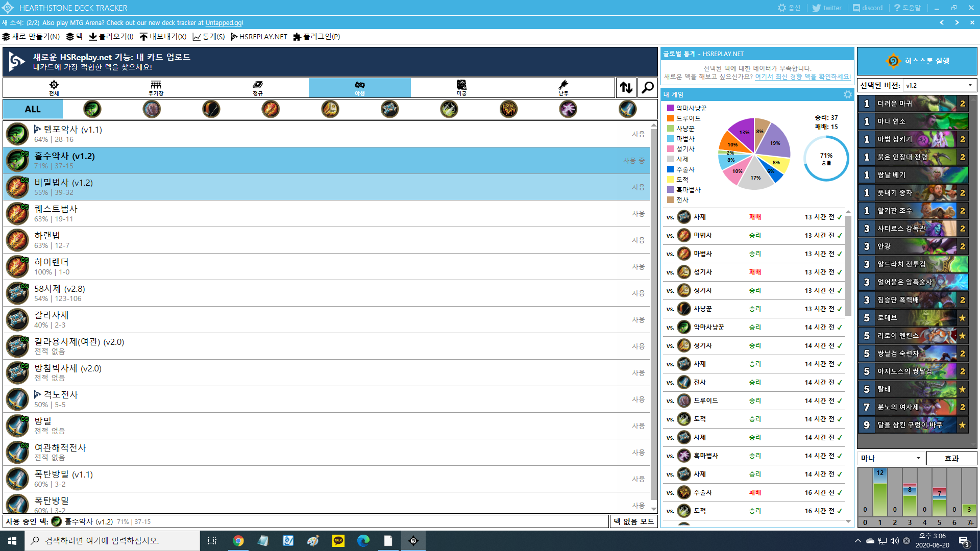Open HSREPLAY.NET menu
Viewport: 980px width, 551px height.
click(259, 37)
